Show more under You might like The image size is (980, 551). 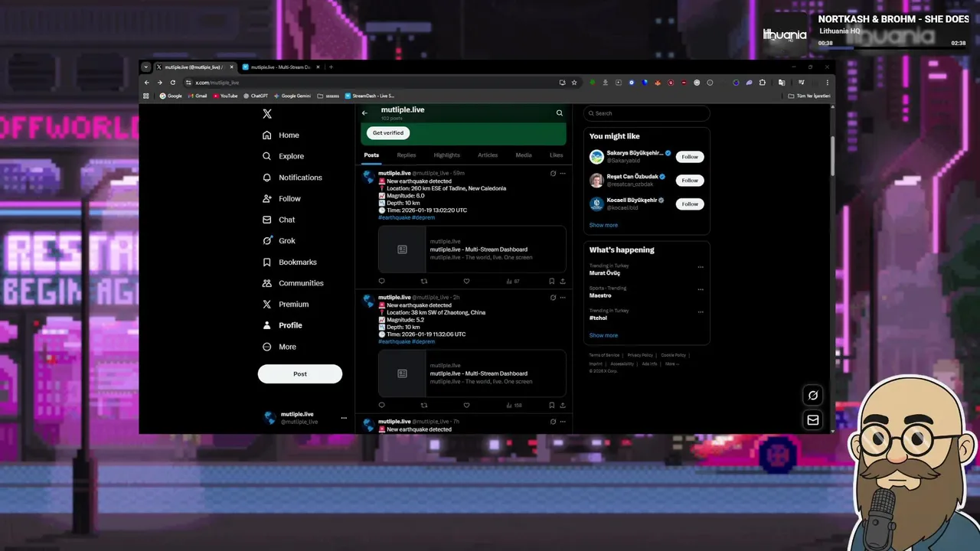603,226
